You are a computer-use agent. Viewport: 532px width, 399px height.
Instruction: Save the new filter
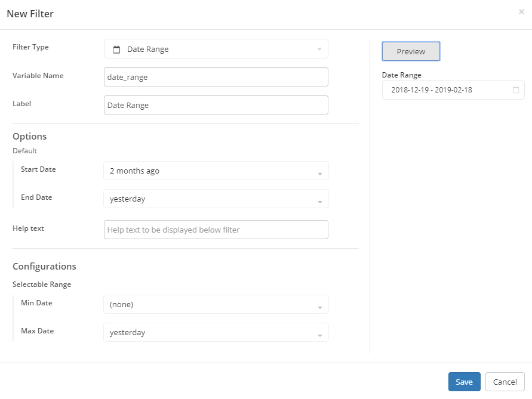(x=464, y=382)
